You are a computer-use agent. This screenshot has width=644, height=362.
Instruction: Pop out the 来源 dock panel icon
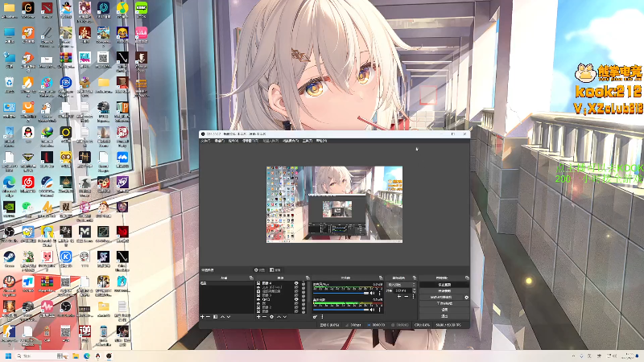coord(308,278)
